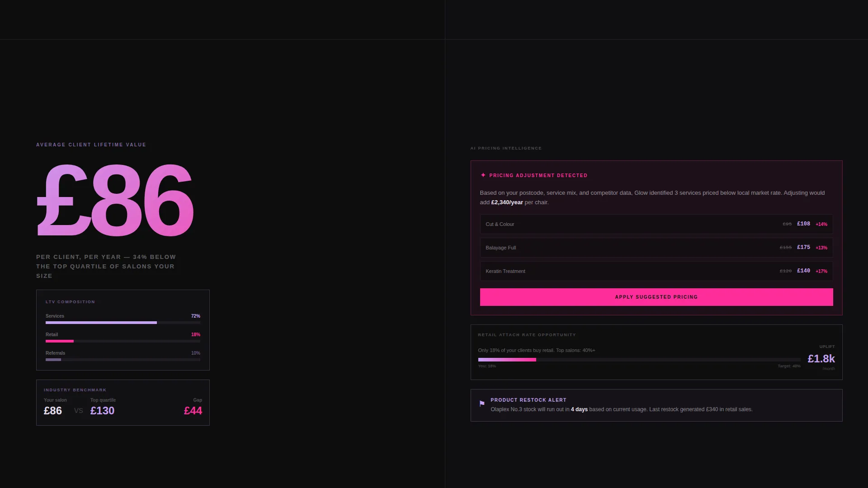868x488 pixels.
Task: Click the large £86 lifetime value figure
Action: pos(115,200)
